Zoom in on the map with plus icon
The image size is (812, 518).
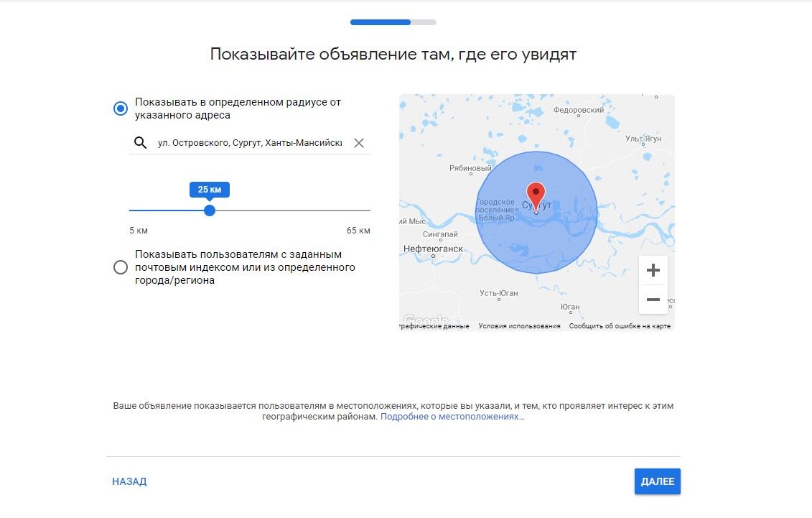[x=653, y=269]
